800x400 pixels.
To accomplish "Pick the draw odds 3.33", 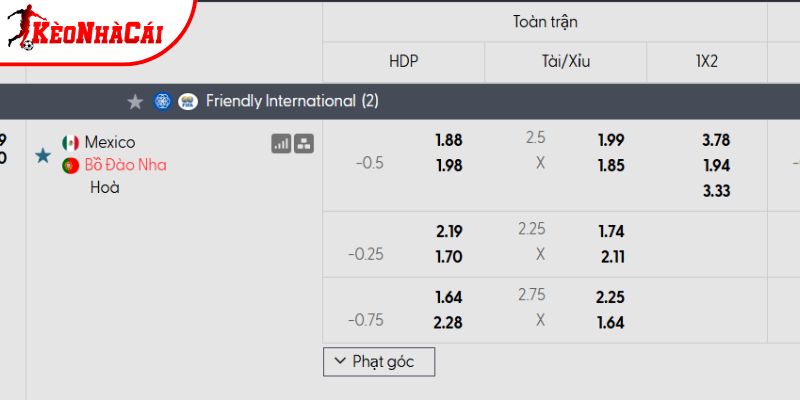I will click(716, 190).
